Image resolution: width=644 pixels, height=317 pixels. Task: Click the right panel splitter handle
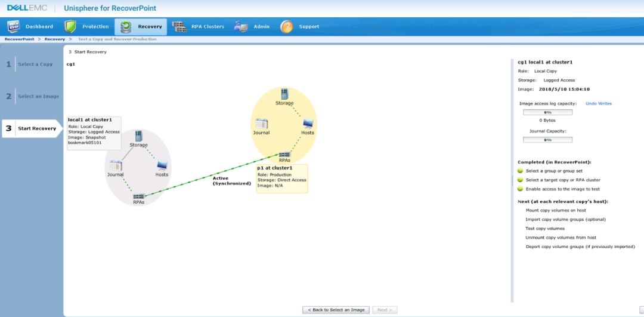(x=512, y=180)
